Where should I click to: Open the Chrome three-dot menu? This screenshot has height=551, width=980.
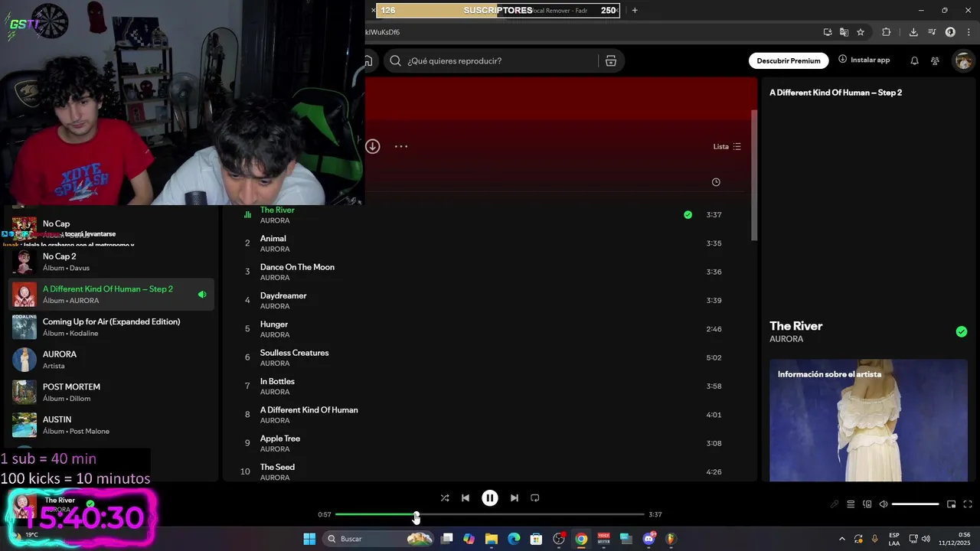(967, 32)
